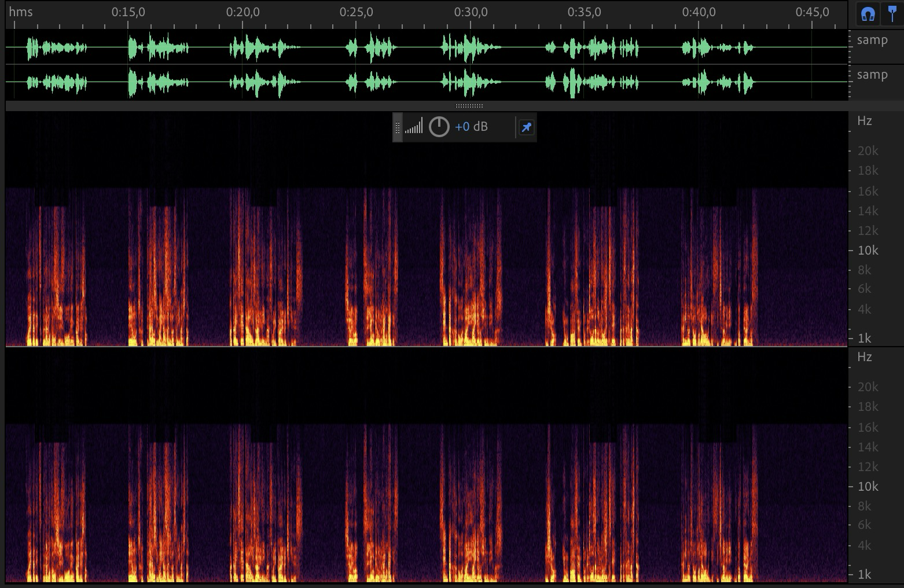This screenshot has height=588, width=904.
Task: Click 20k on the lower frequency scale
Action: (x=868, y=387)
